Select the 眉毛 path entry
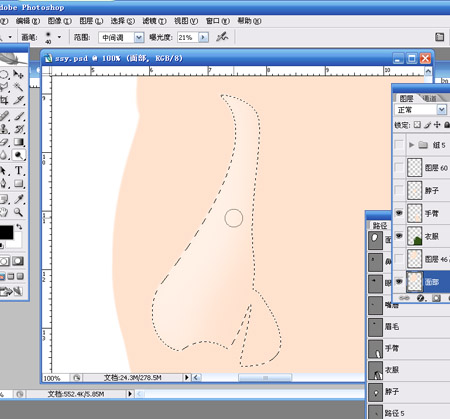 409,327
